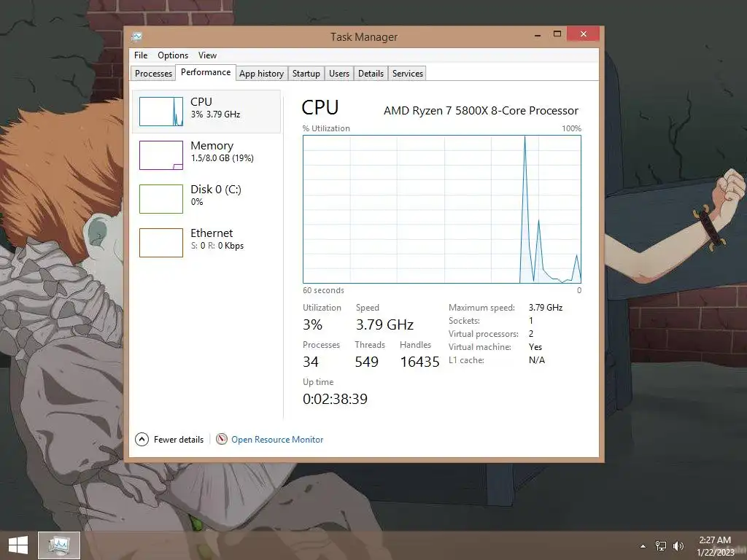The height and width of the screenshot is (560, 747).
Task: Click the Maximum speed 3.79 GHz value
Action: click(546, 308)
